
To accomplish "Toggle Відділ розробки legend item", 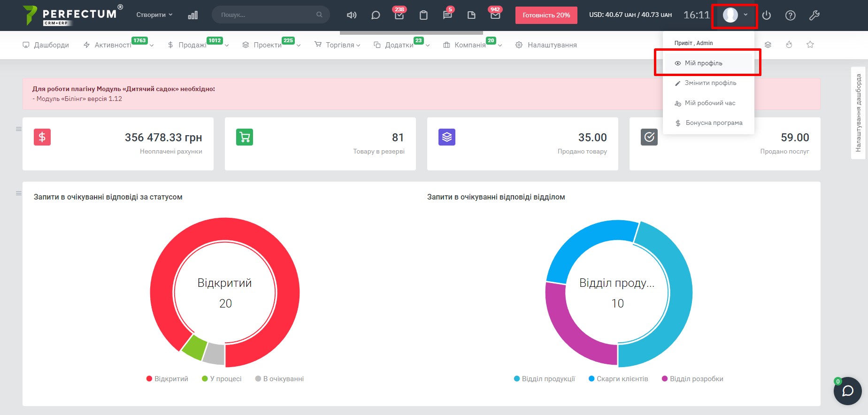I will tap(692, 379).
